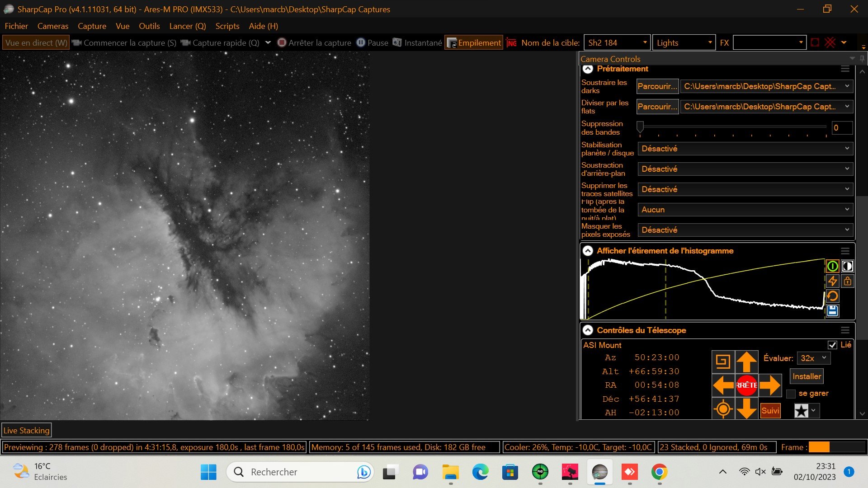The width and height of the screenshot is (868, 488).
Task: Click the Rechercher taskbar search box
Action: (x=300, y=472)
